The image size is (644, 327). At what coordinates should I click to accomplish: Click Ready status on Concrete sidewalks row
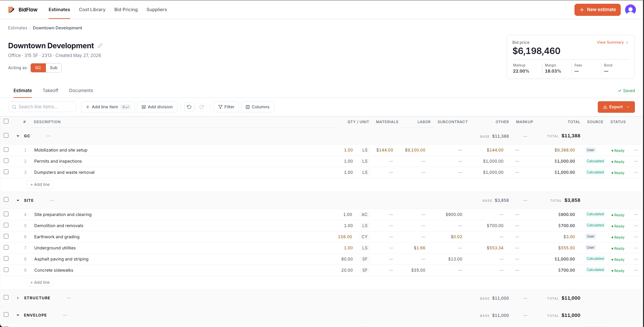(618, 271)
